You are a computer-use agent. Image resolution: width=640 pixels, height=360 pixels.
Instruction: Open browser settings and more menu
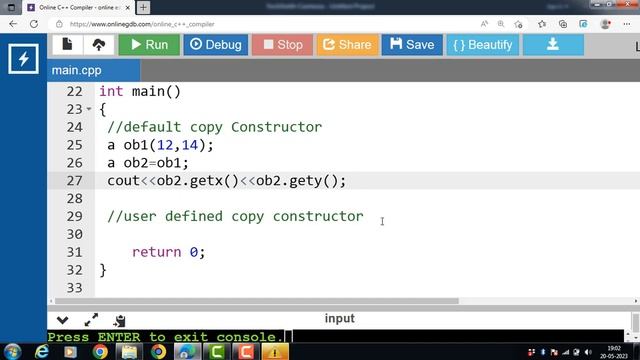(x=627, y=24)
